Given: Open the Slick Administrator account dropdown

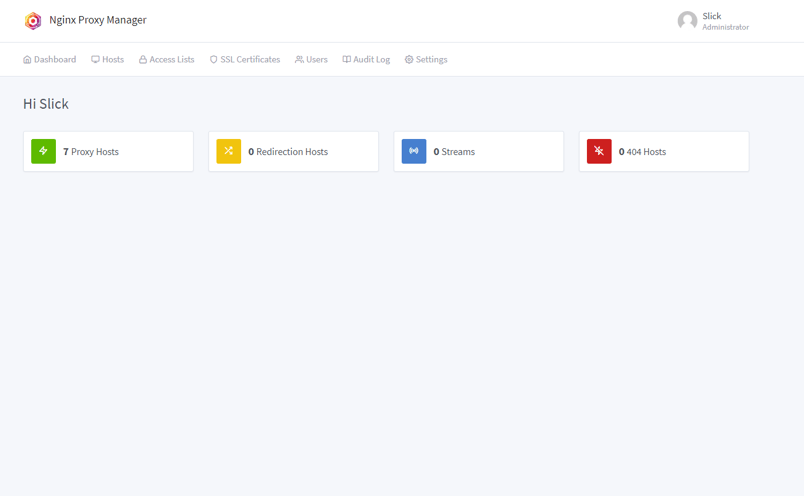Looking at the screenshot, I should pyautogui.click(x=713, y=21).
